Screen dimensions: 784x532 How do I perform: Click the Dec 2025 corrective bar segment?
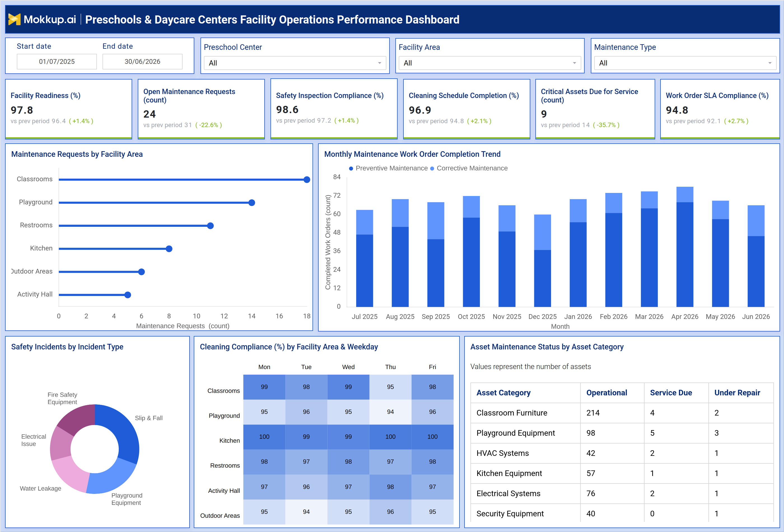(542, 232)
